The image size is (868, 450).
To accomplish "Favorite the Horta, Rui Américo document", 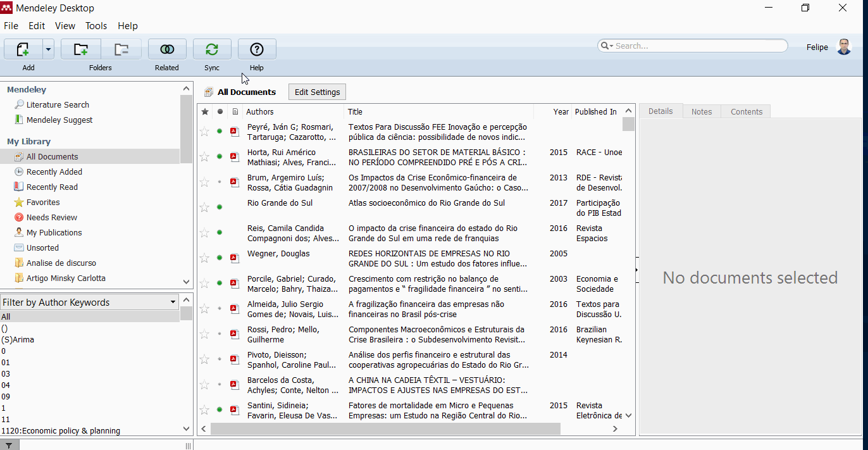I will click(x=204, y=157).
